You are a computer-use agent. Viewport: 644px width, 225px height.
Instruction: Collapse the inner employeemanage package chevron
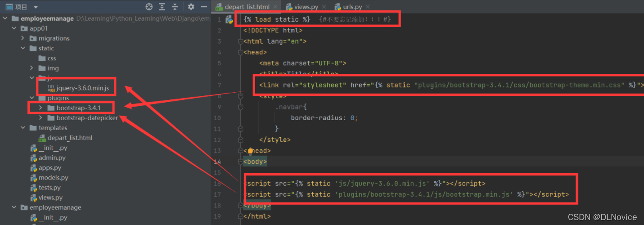coord(14,207)
